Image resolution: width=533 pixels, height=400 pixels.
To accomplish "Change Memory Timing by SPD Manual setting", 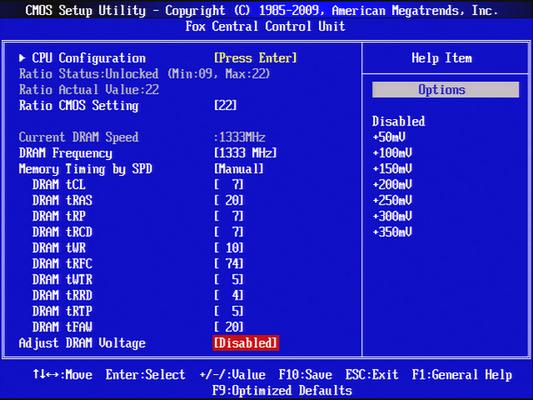I will pos(239,169).
